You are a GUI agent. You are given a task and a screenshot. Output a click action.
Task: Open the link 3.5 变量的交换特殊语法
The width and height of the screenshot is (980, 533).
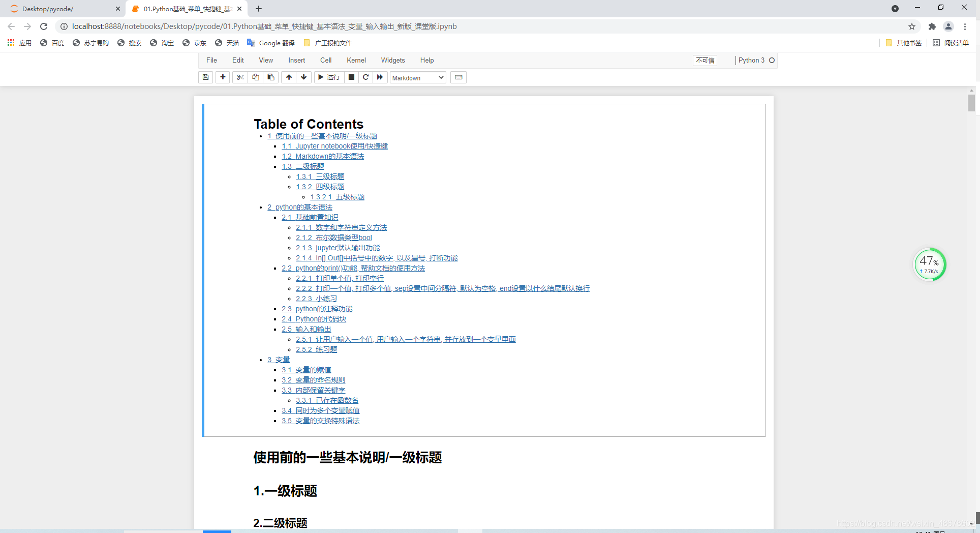[320, 421]
